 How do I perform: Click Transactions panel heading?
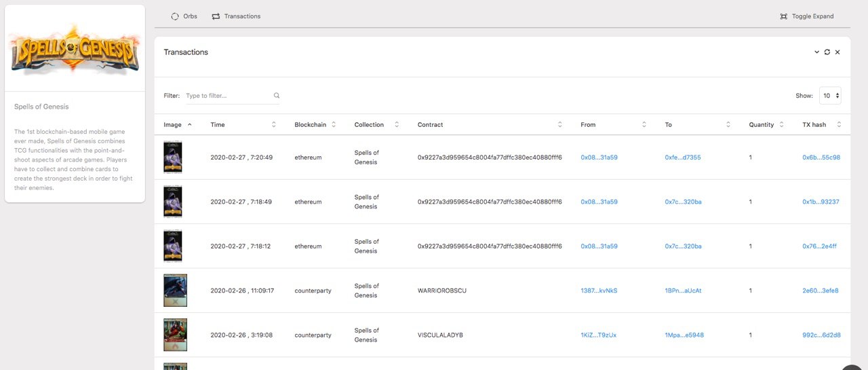tap(186, 52)
